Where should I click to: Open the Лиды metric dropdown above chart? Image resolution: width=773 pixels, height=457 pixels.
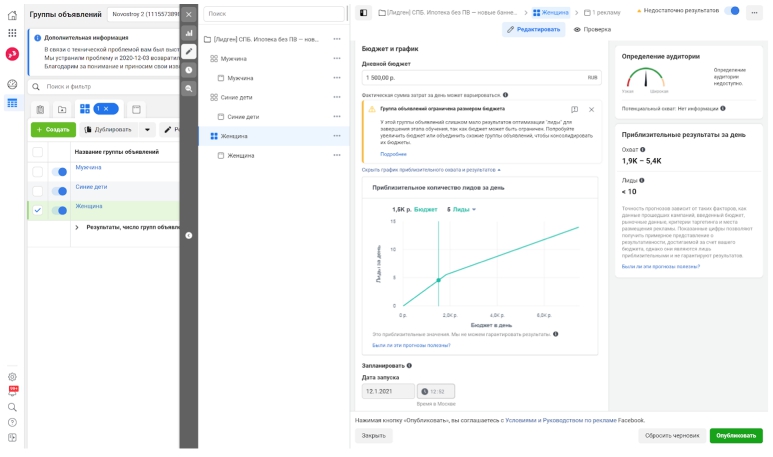coord(464,210)
